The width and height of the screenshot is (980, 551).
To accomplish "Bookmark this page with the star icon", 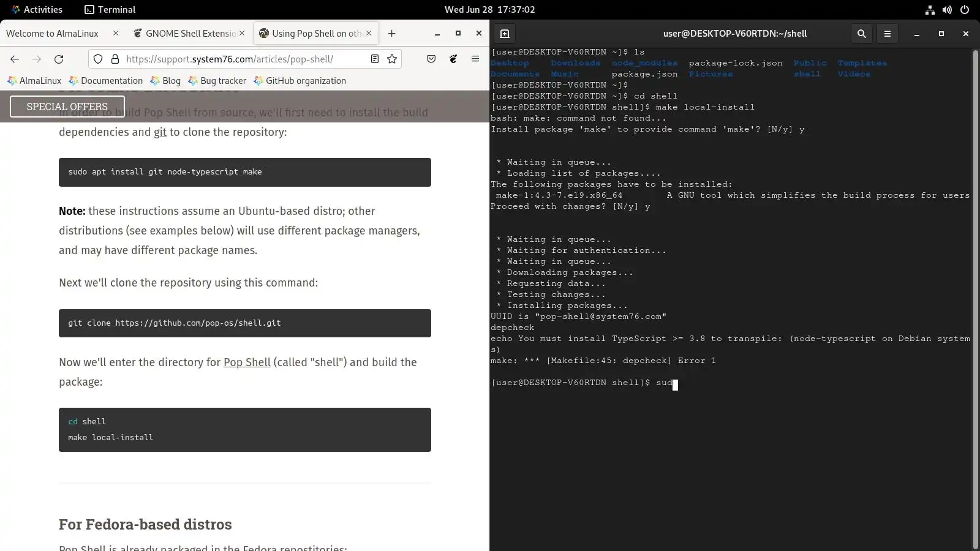I will pyautogui.click(x=392, y=59).
